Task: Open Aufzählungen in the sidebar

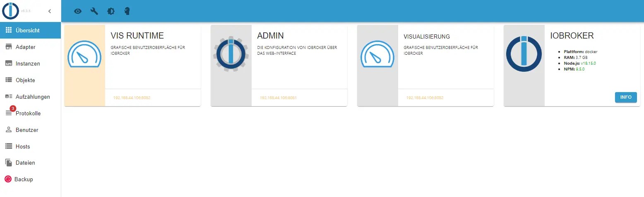Action: (31, 97)
